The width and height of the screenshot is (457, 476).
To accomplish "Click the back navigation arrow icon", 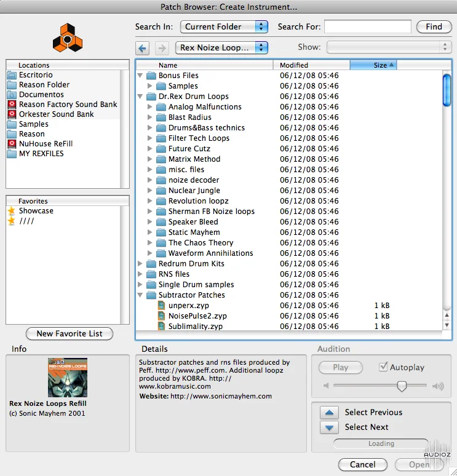I will pos(142,48).
